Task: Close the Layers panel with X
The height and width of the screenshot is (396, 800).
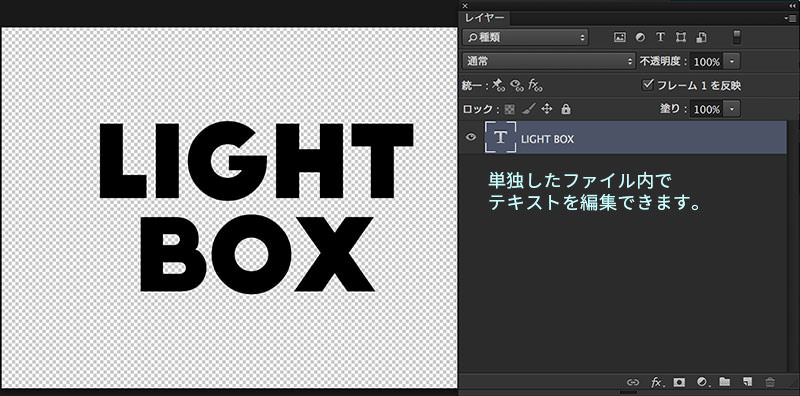Action: click(465, 6)
